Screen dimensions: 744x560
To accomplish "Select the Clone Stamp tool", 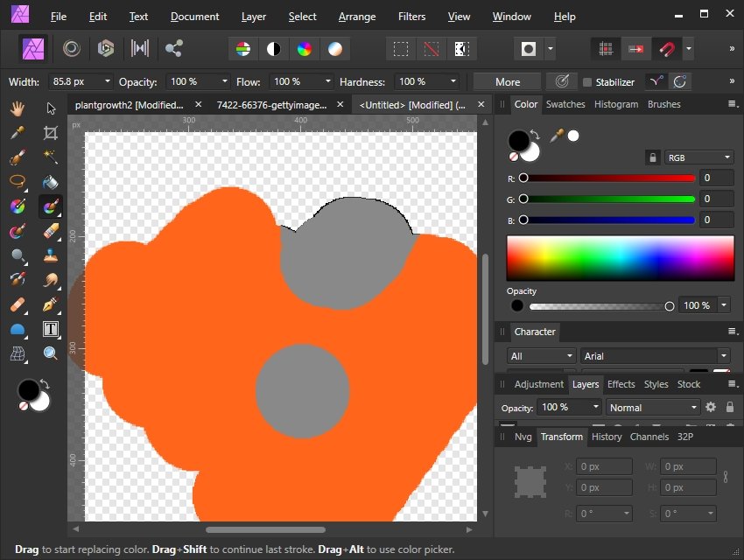I will click(51, 255).
